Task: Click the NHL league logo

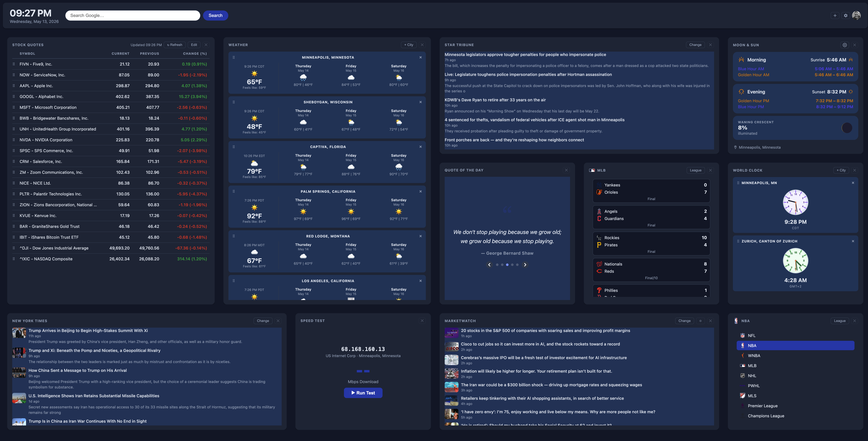Action: (742, 376)
